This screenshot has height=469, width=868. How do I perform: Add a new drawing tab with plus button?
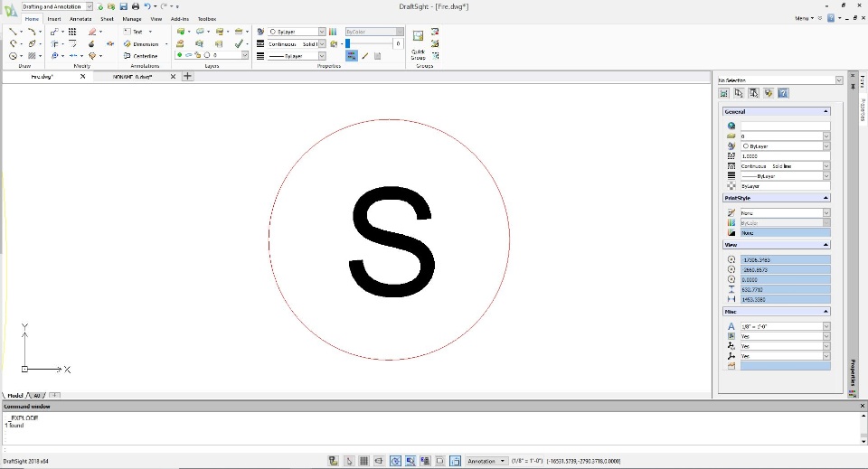point(187,77)
